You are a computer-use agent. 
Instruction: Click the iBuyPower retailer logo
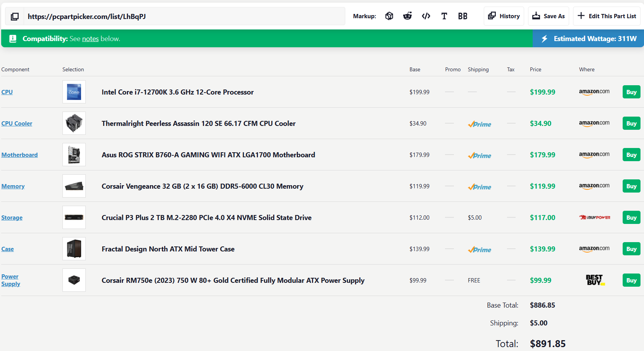594,218
